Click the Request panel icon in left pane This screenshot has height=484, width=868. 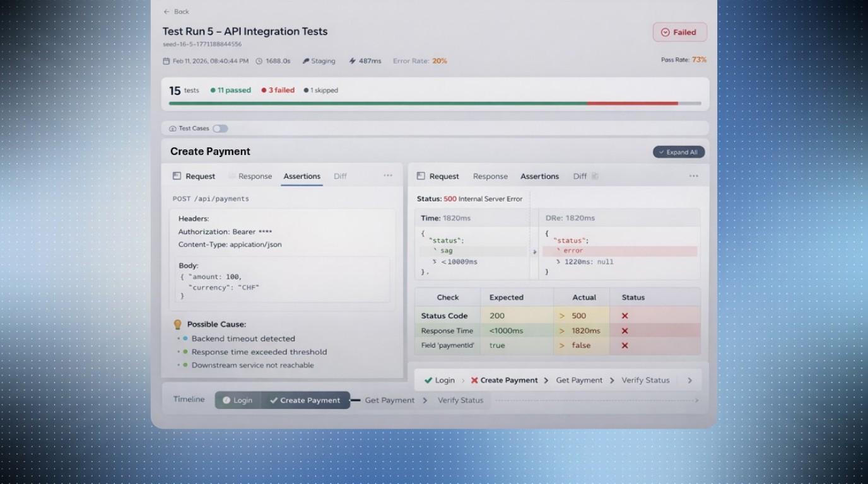coord(177,176)
